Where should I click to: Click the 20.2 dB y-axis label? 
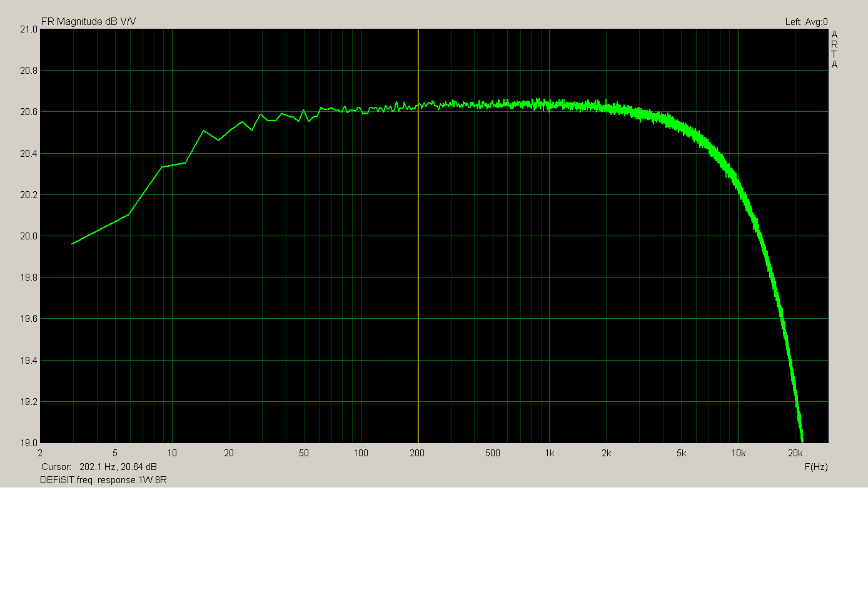29,195
